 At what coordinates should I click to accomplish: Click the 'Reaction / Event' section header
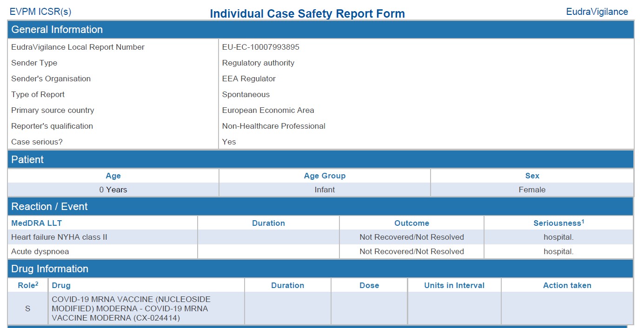pyautogui.click(x=321, y=207)
